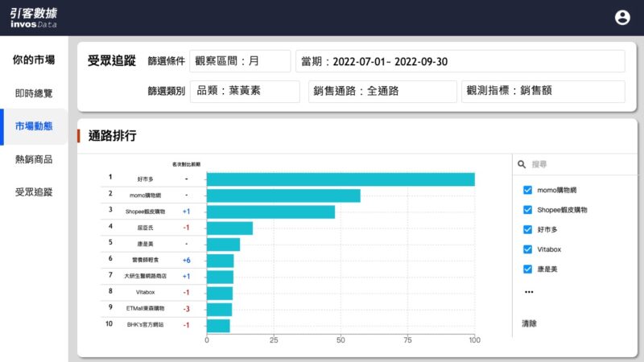Open the user account profile icon

point(622,17)
